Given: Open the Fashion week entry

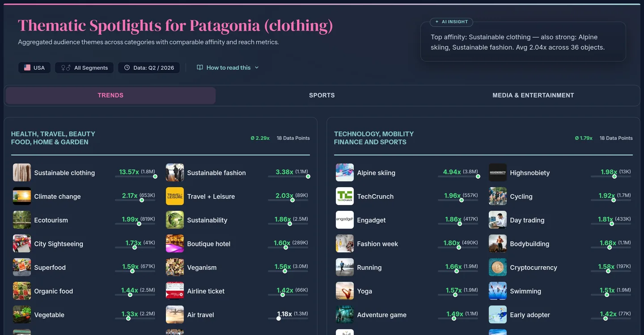Looking at the screenshot, I should [408, 243].
